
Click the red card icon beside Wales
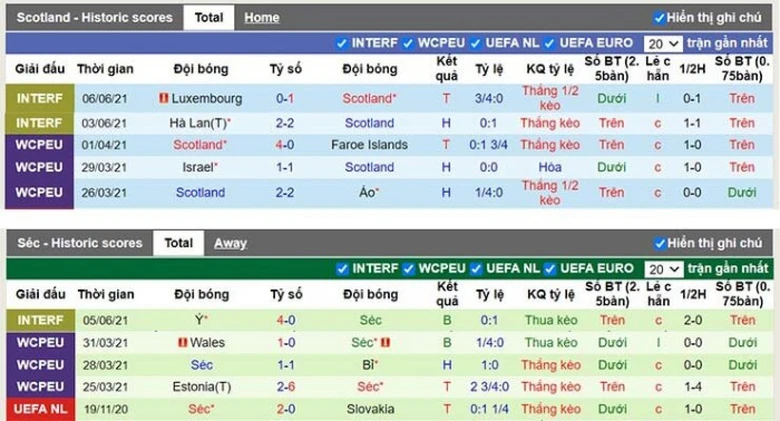pyautogui.click(x=182, y=343)
